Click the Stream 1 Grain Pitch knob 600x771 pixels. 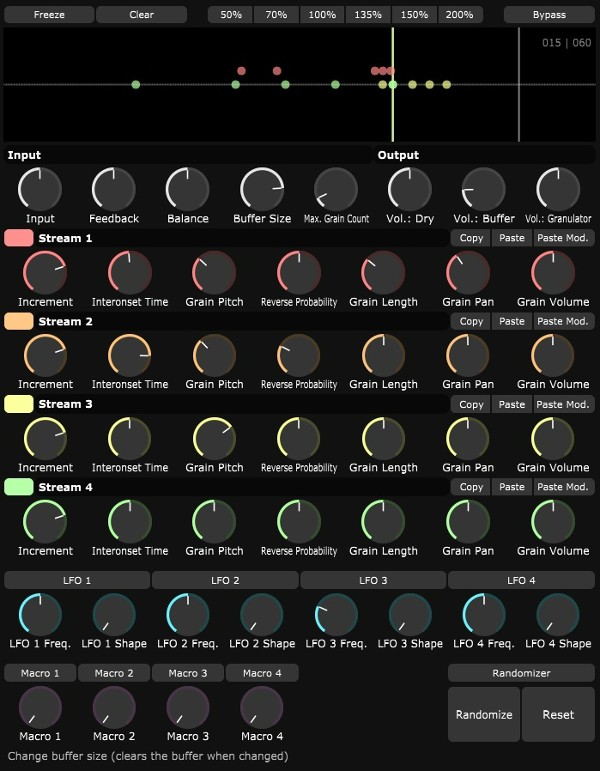(214, 272)
